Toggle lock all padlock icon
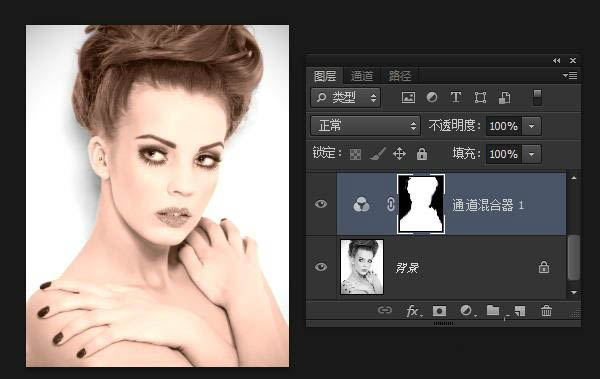The height and width of the screenshot is (379, 600). 422,154
